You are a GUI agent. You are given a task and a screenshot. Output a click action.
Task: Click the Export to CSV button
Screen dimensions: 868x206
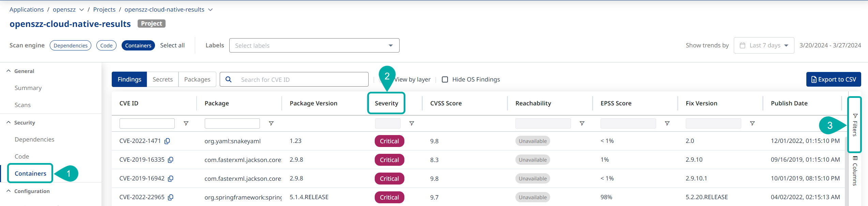pyautogui.click(x=833, y=79)
